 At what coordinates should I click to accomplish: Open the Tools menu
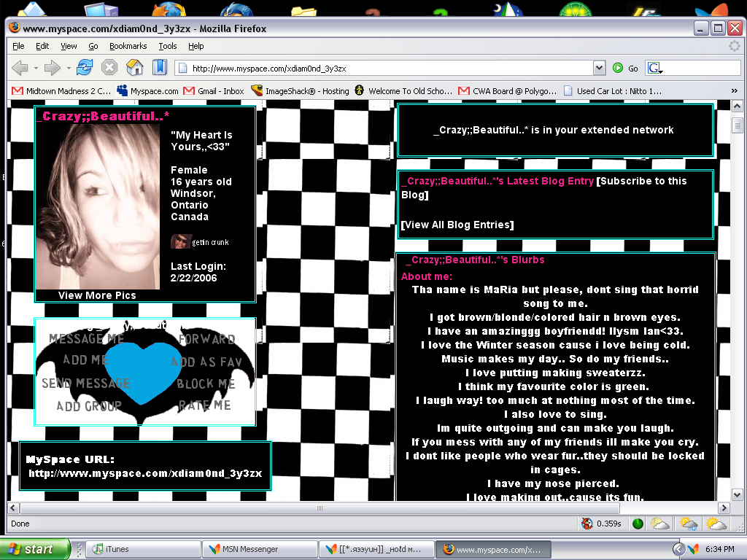167,46
